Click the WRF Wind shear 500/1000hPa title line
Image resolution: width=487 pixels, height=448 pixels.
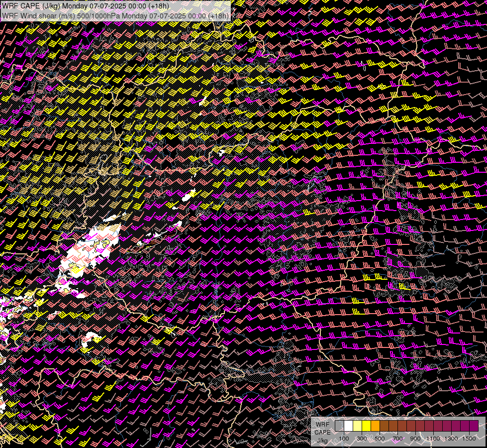[115, 16]
